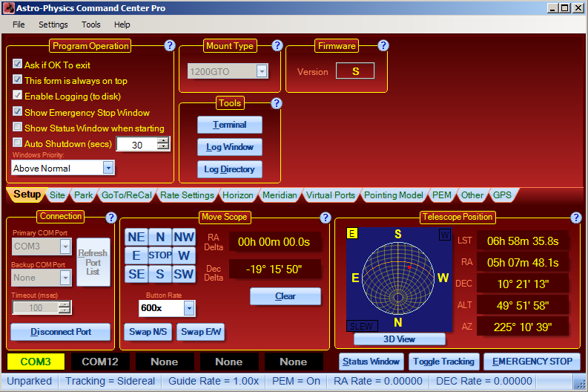Switch to the Park tab
Image resolution: width=588 pixels, height=392 pixels.
click(x=83, y=195)
